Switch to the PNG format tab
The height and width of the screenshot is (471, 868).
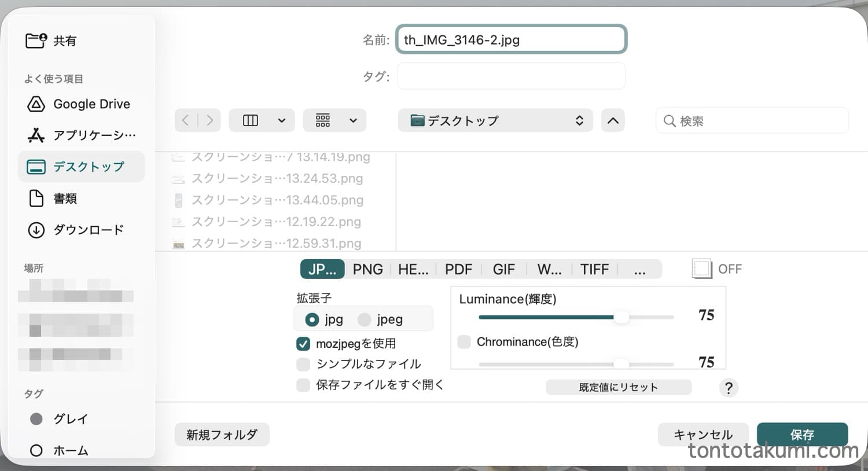click(x=367, y=269)
